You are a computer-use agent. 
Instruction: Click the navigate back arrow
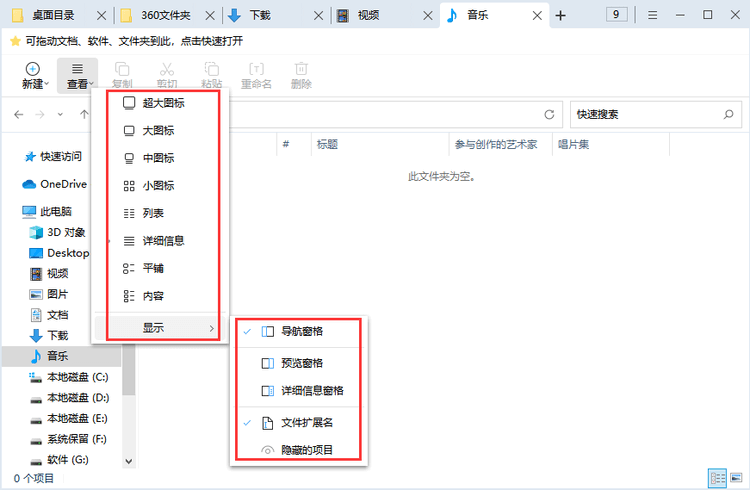coord(19,115)
